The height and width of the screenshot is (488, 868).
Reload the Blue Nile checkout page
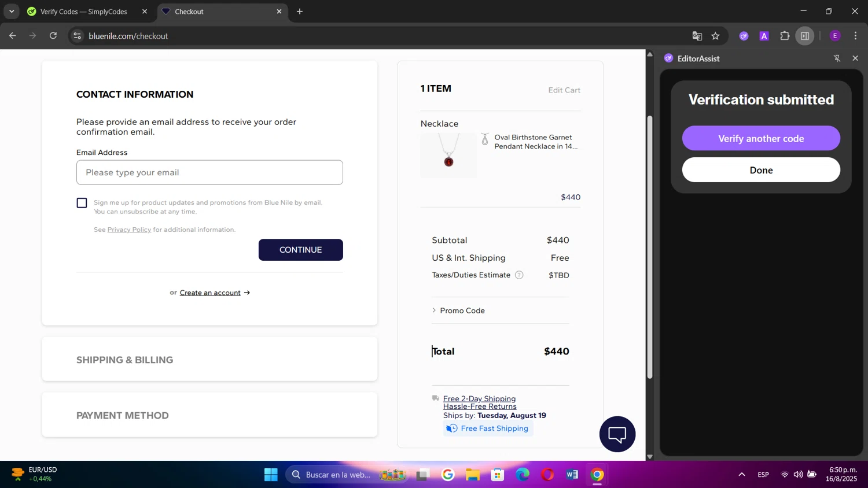click(53, 36)
